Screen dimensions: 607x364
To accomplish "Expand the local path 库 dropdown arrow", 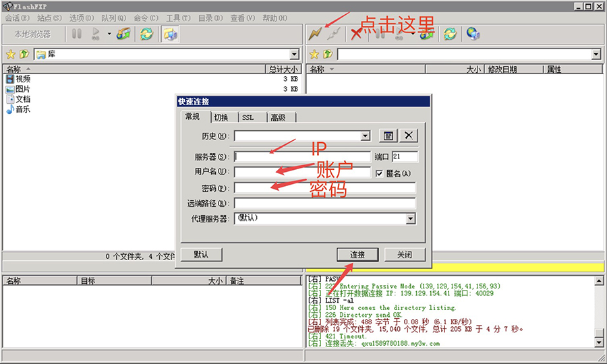I will point(295,55).
